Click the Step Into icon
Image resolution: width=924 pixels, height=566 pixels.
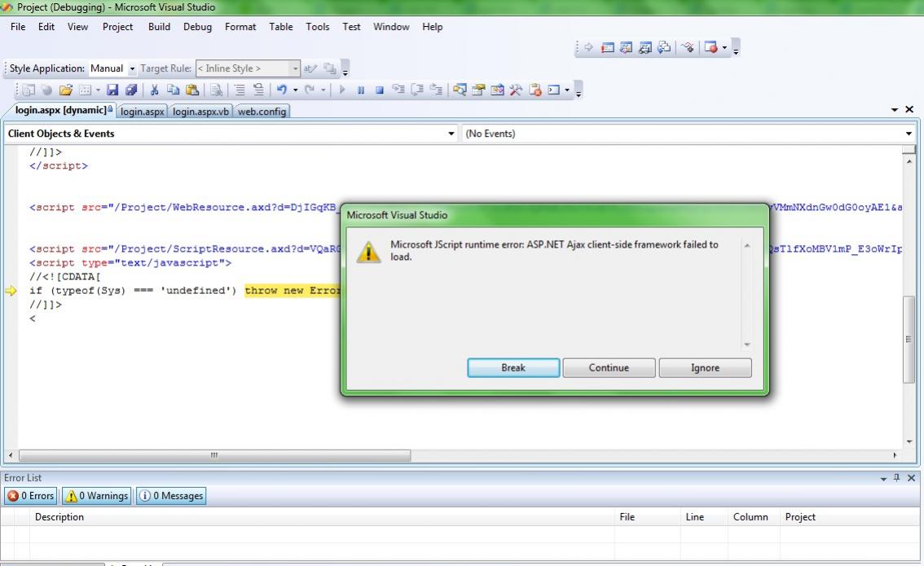pos(398,90)
